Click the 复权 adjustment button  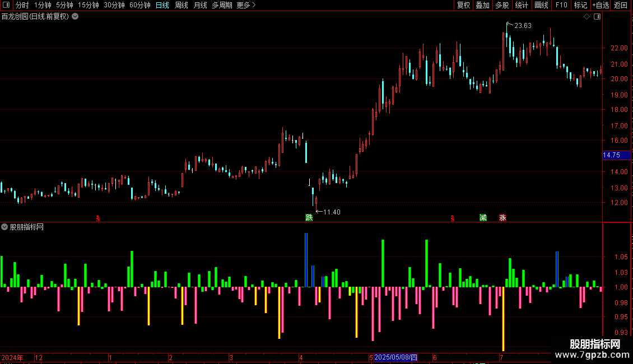pos(463,5)
